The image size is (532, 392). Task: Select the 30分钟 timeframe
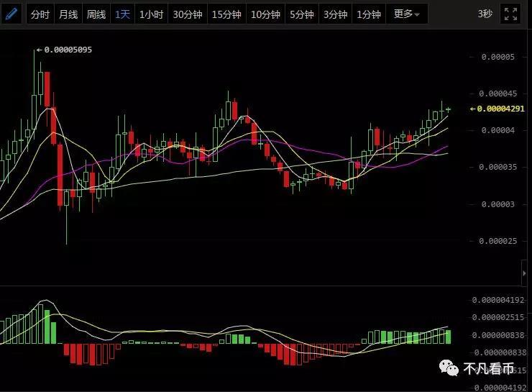click(x=188, y=14)
